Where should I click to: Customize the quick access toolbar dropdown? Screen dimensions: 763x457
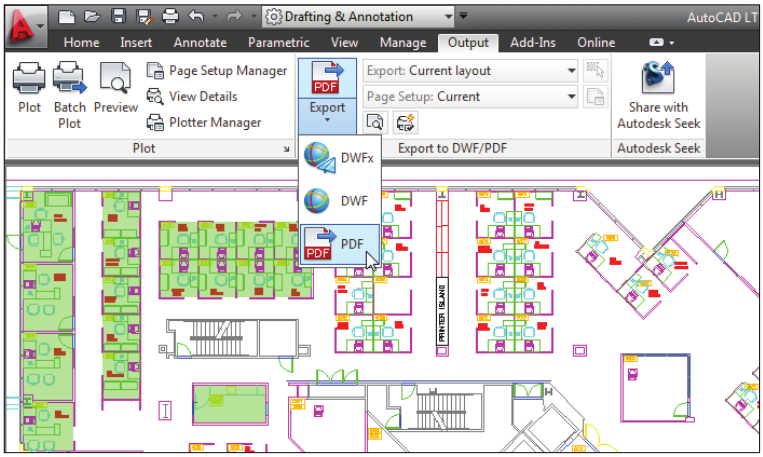(x=463, y=16)
